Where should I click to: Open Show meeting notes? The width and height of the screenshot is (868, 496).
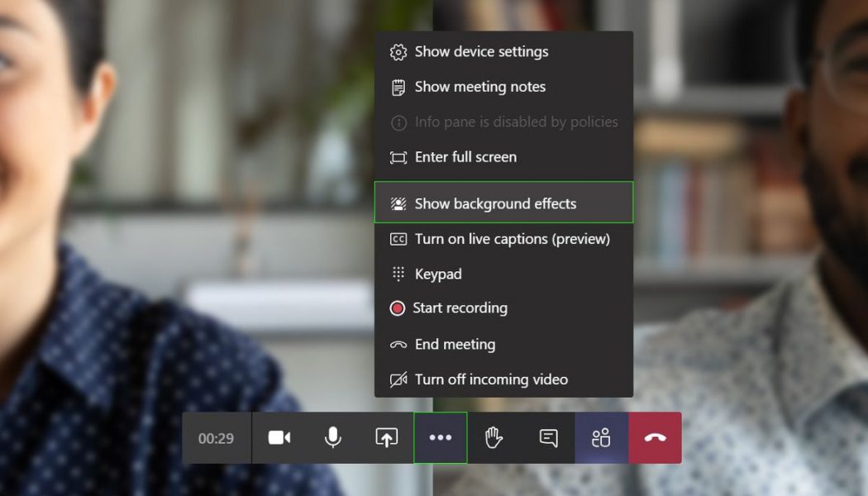coord(479,86)
